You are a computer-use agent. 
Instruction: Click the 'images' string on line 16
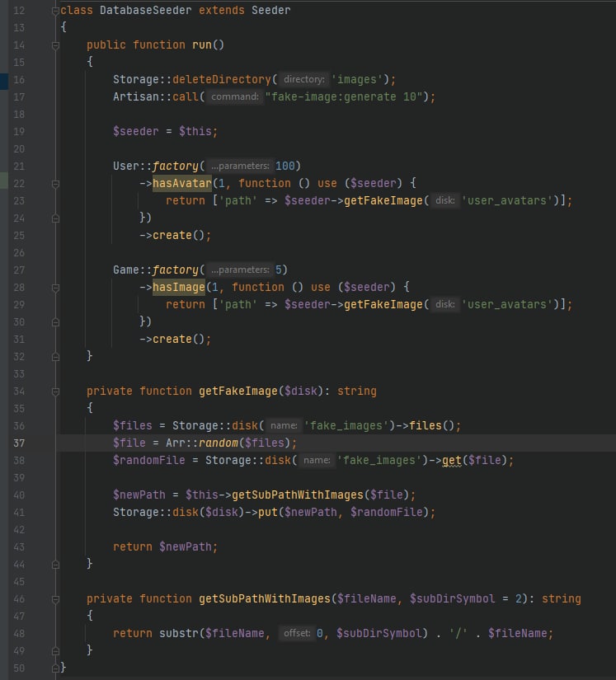pyautogui.click(x=356, y=79)
